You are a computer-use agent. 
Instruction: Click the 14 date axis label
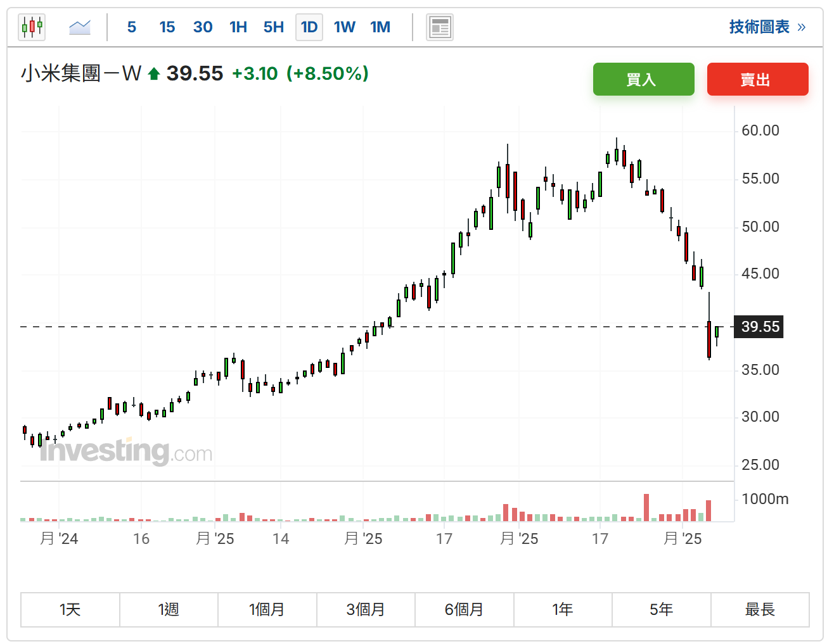point(281,539)
